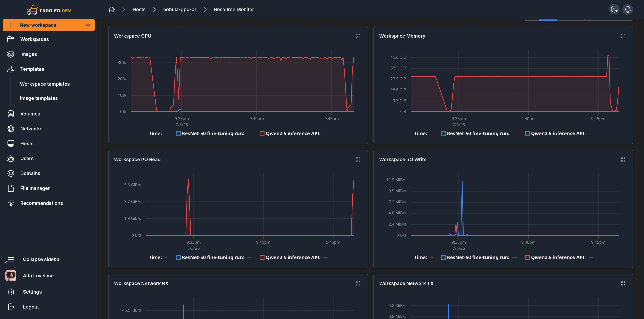
Task: Click the Templates flask icon
Action: point(11,69)
